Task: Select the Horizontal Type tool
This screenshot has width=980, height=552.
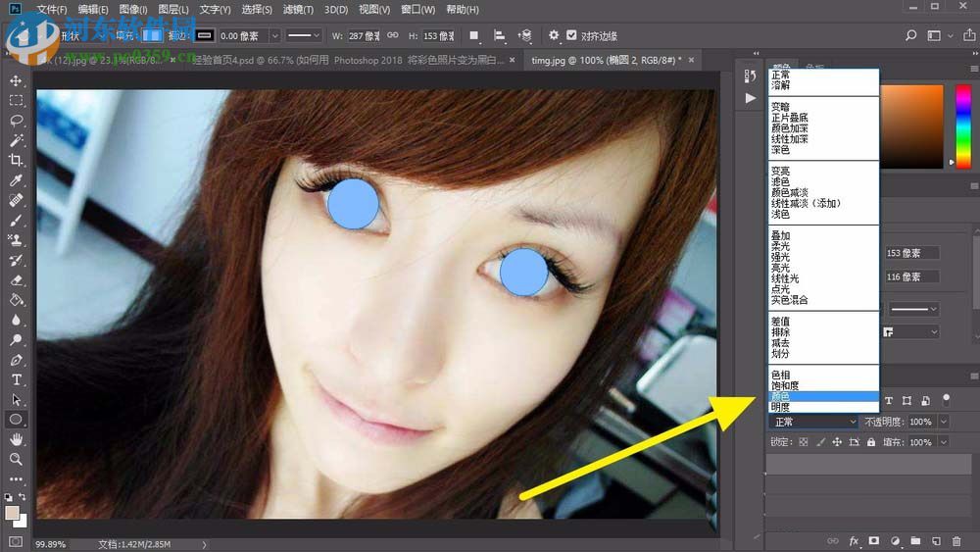Action: (x=16, y=380)
